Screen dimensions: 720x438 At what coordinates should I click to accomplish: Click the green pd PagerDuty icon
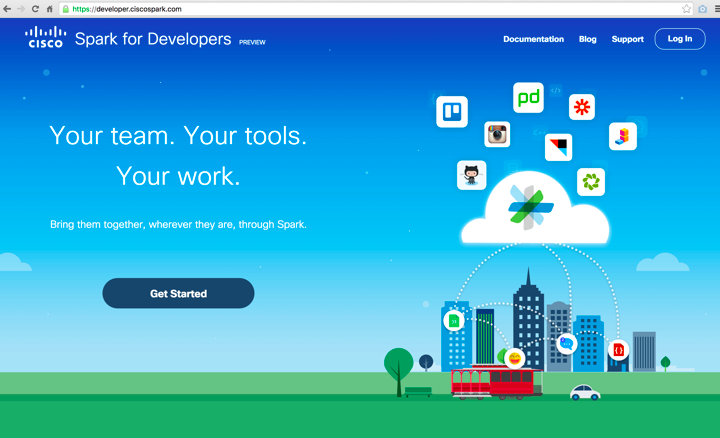click(x=528, y=97)
